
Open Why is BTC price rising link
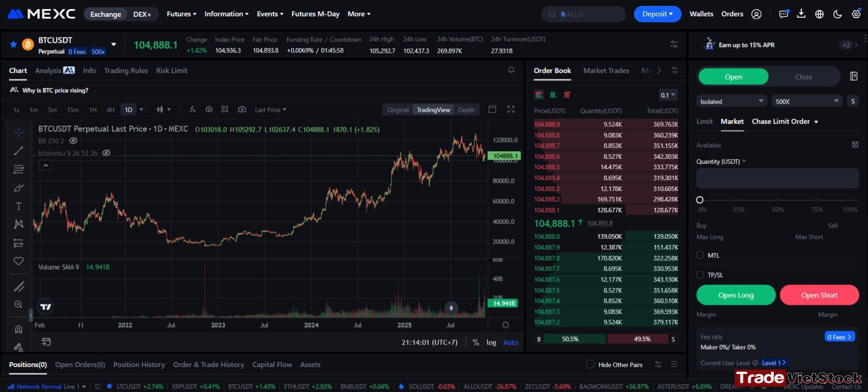[55, 90]
